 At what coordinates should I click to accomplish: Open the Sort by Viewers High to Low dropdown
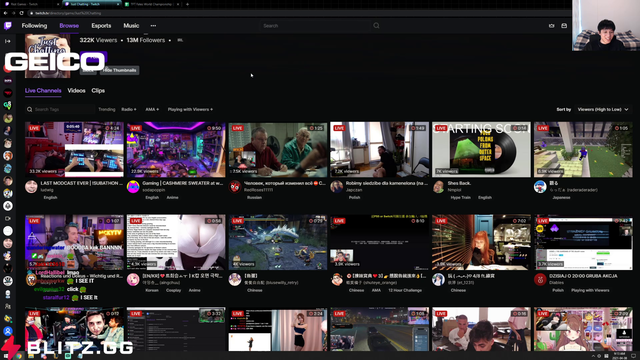[x=603, y=109]
